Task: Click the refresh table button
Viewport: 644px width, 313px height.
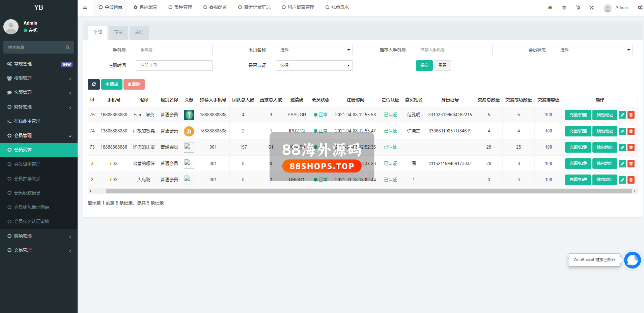Action: (x=94, y=84)
